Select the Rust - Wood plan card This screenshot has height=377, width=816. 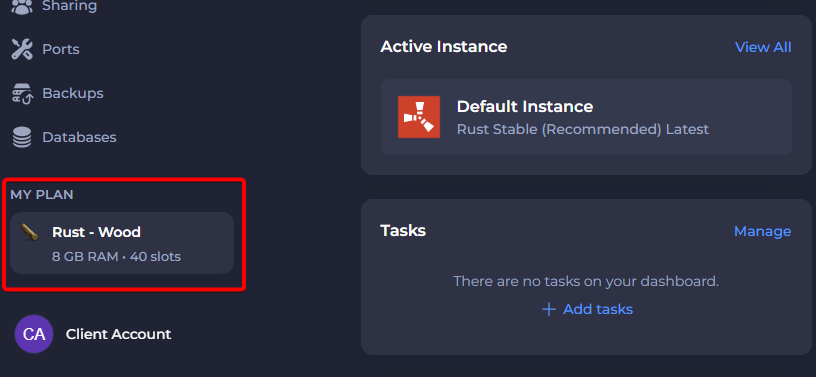(122, 243)
